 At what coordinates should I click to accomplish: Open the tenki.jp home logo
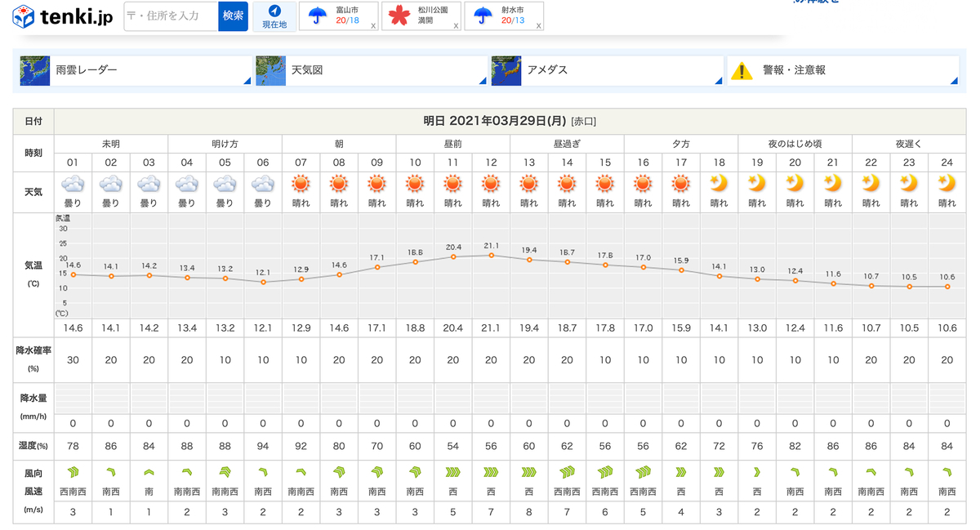pyautogui.click(x=62, y=16)
